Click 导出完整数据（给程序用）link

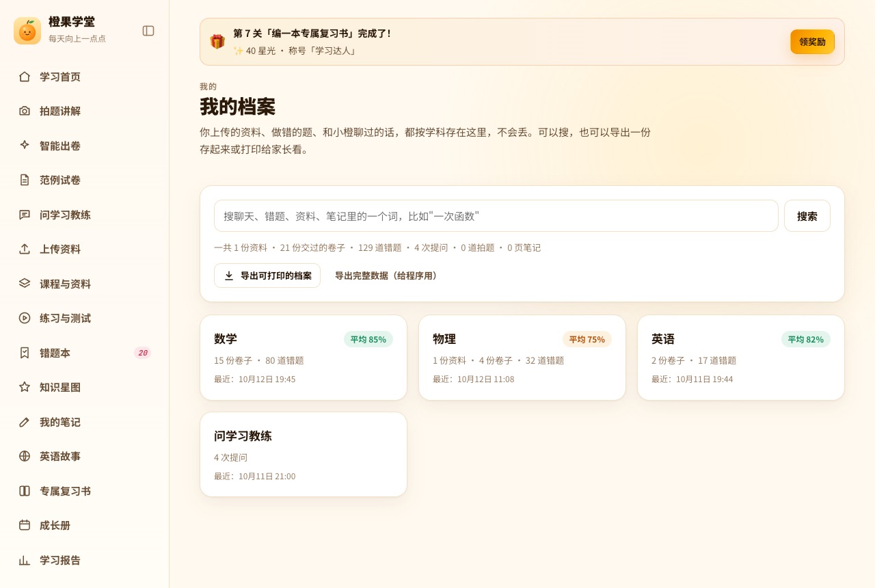pyautogui.click(x=386, y=276)
